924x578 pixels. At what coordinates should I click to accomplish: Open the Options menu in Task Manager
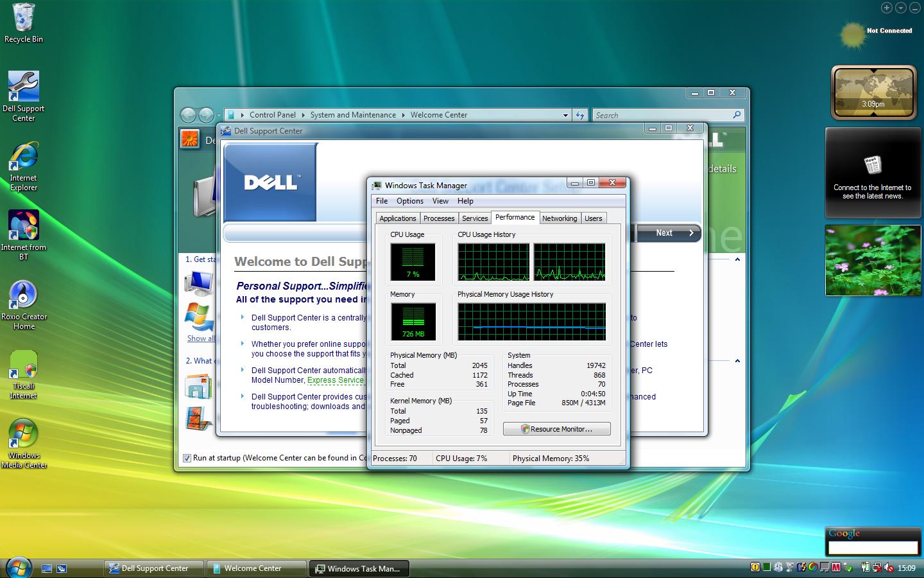pyautogui.click(x=410, y=201)
